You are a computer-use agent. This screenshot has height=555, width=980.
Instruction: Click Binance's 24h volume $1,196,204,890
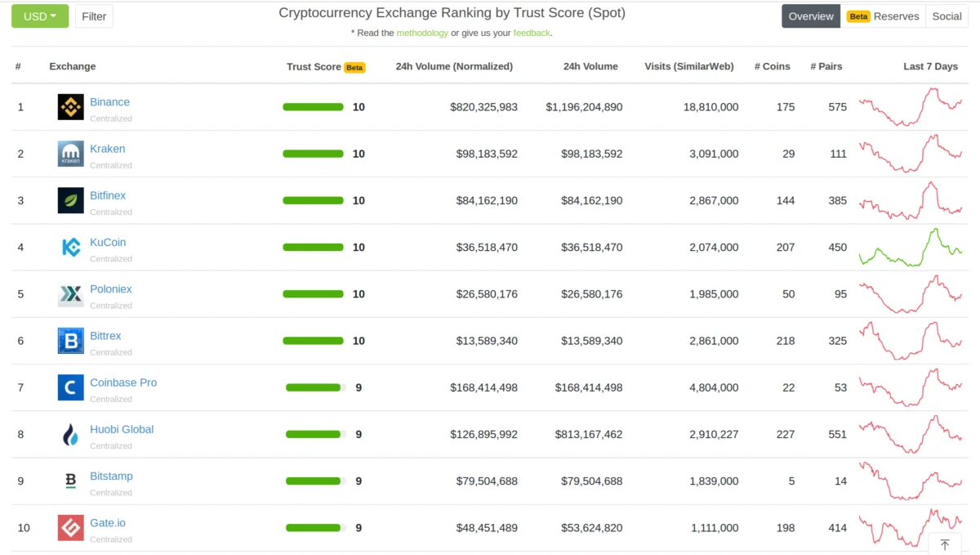(584, 107)
